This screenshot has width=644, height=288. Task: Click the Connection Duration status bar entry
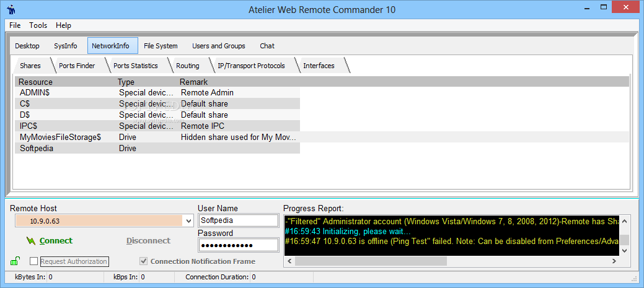[221, 277]
